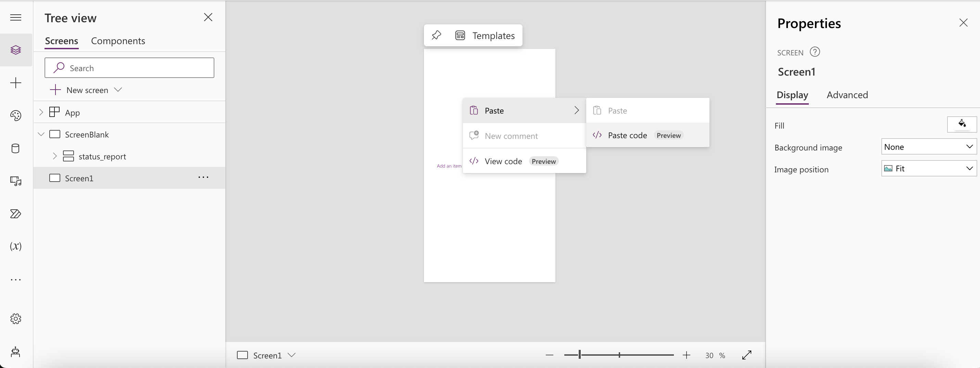980x368 pixels.
Task: Open the app settings gear
Action: tap(16, 318)
